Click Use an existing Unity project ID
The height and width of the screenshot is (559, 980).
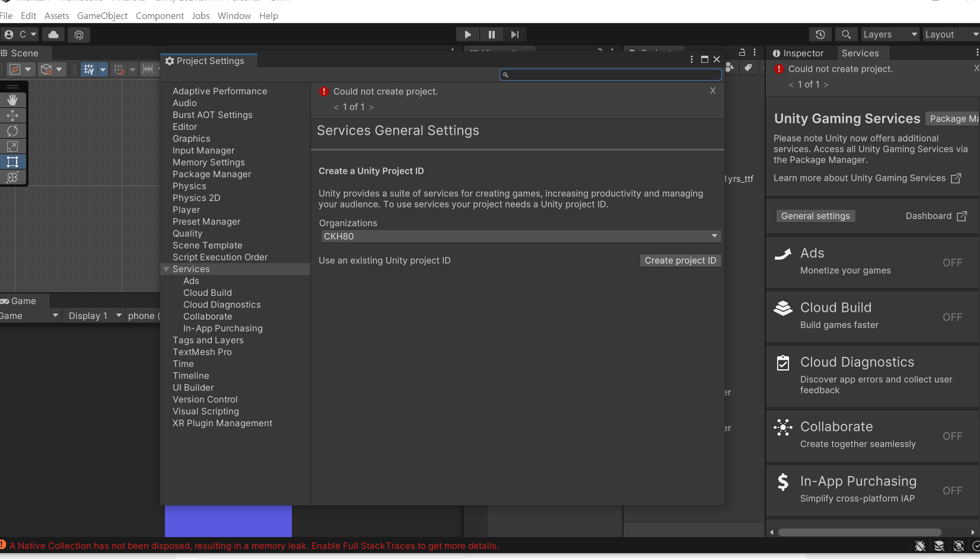384,261
